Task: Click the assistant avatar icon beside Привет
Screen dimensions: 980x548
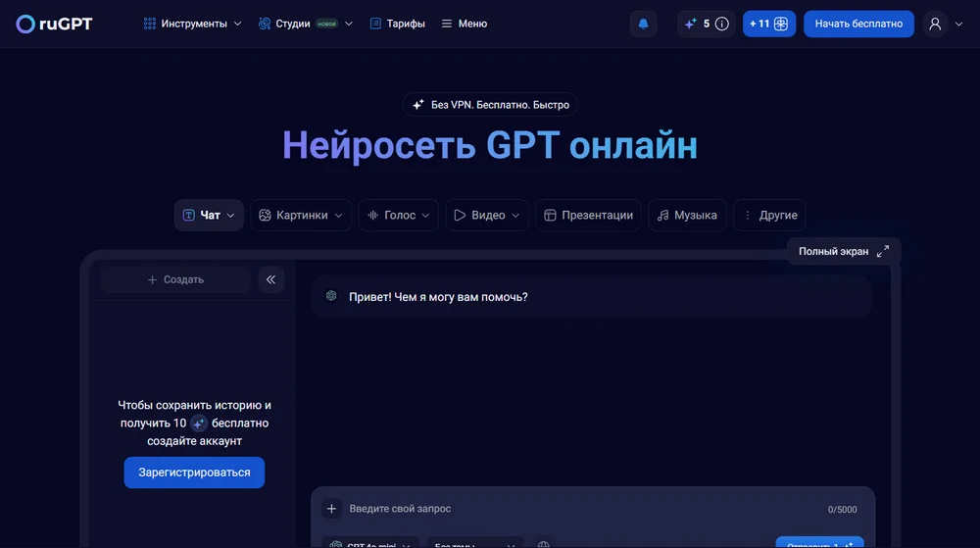Action: (331, 295)
